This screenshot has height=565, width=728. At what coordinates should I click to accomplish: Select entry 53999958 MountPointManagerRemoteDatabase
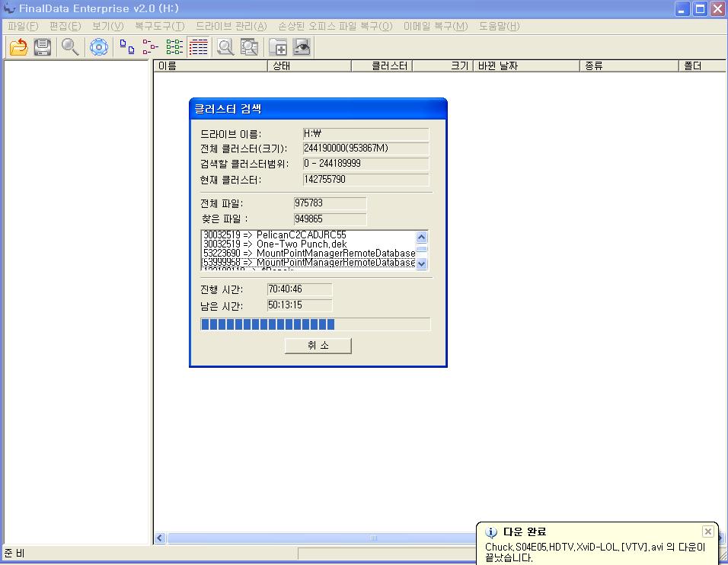[308, 263]
